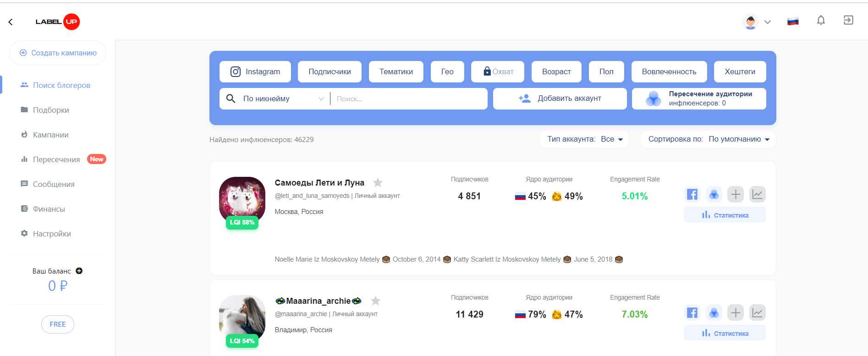Expand the Сортировка по dropdown

click(x=708, y=139)
